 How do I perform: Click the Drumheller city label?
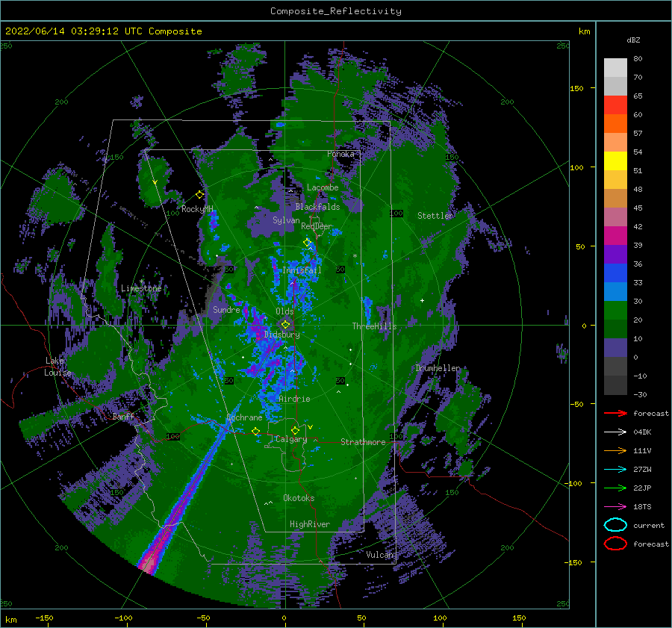point(438,368)
